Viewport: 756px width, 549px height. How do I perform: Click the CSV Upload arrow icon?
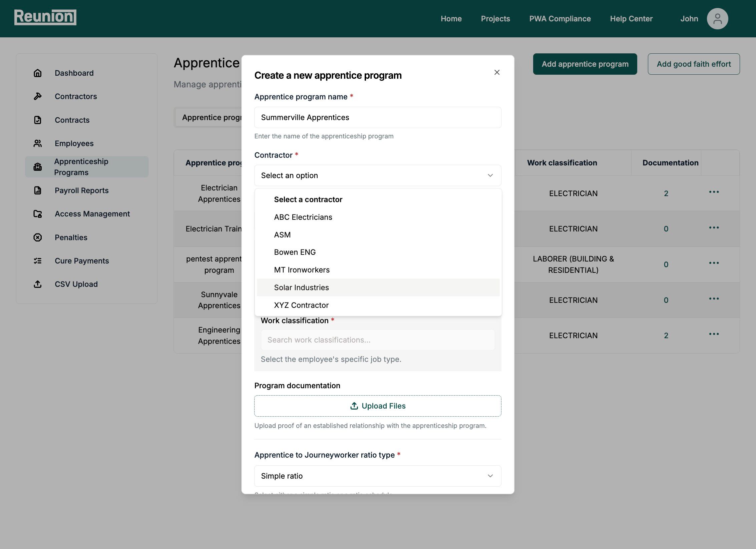point(38,284)
